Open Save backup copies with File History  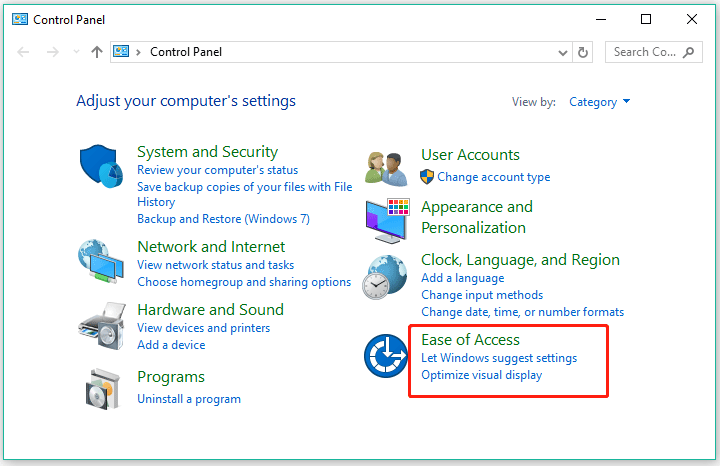click(245, 194)
